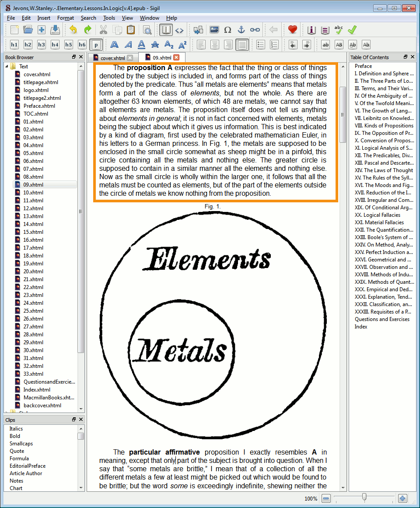The height and width of the screenshot is (508, 420).
Task: Collapse the Text folder in Book Browser
Action: tap(7, 67)
